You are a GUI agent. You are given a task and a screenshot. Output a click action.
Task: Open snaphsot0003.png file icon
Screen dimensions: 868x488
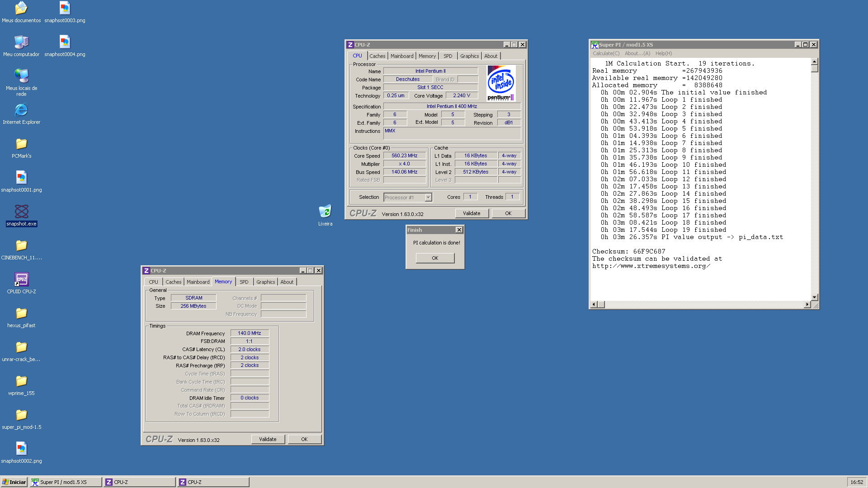tap(65, 8)
